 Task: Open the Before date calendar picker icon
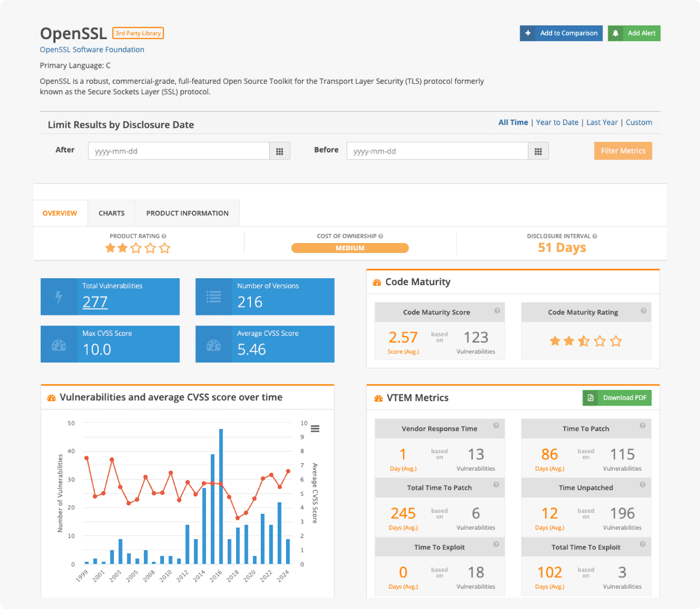click(538, 151)
